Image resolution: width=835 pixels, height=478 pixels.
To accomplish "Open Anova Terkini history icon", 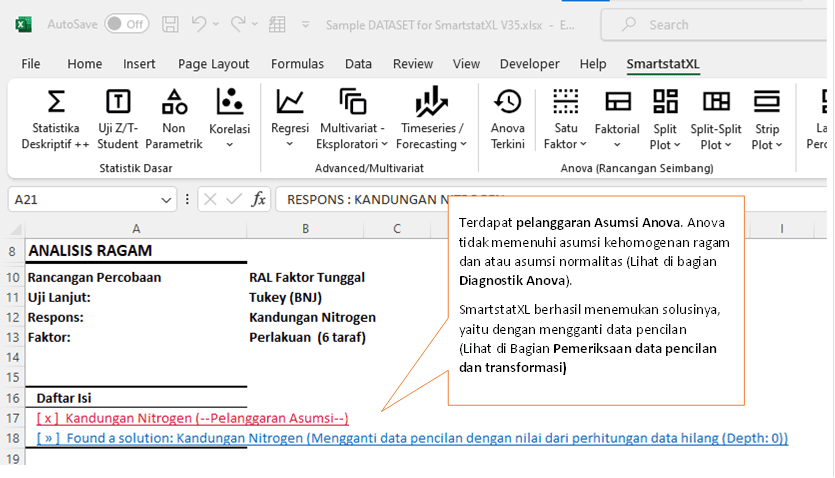I will (507, 119).
